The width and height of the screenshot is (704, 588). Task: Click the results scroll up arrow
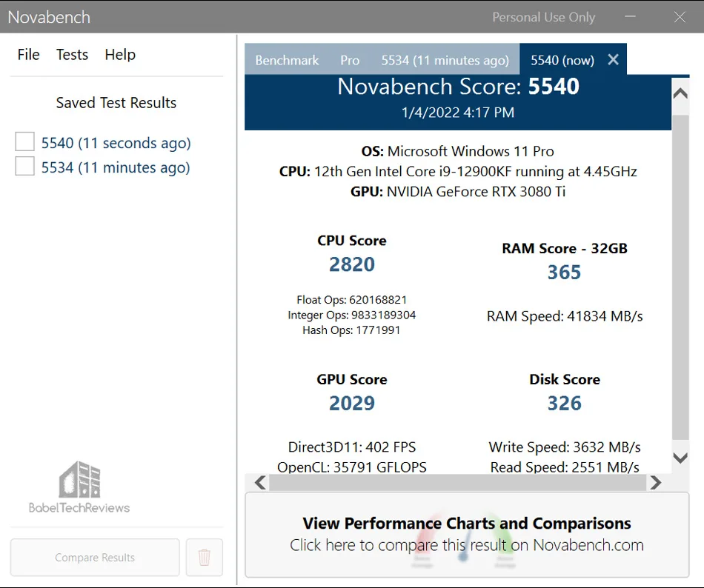pyautogui.click(x=680, y=93)
